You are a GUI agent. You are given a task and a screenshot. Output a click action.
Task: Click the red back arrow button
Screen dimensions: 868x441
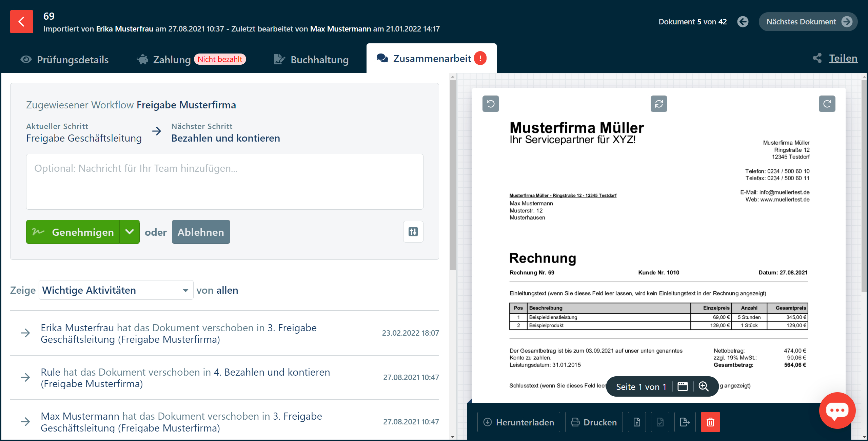tap(22, 22)
